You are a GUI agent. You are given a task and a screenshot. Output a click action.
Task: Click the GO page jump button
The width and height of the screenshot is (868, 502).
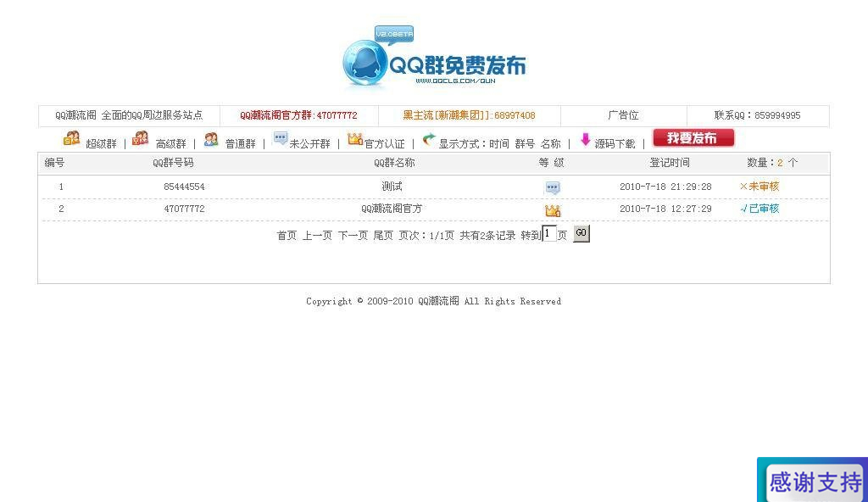click(581, 233)
